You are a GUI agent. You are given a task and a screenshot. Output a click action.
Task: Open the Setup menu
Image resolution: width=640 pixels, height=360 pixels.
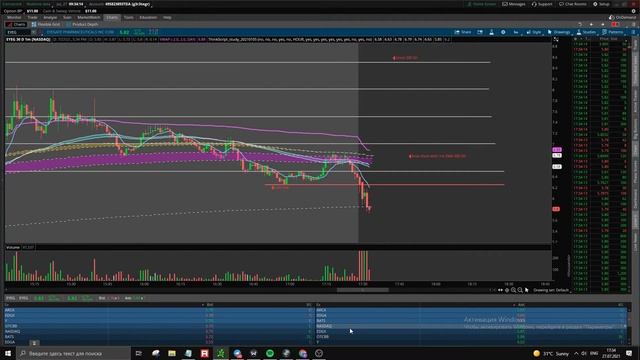[601, 4]
